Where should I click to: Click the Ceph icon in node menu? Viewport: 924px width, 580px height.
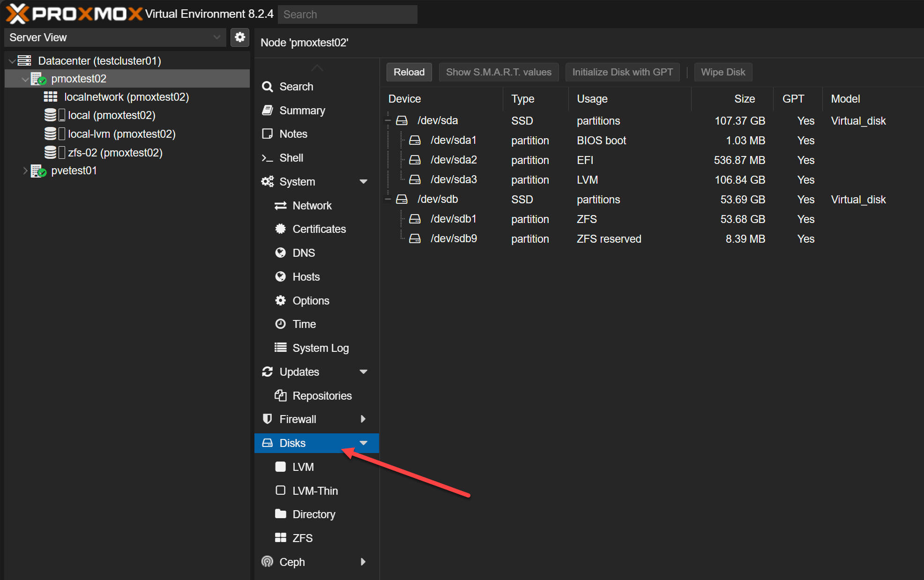tap(267, 561)
